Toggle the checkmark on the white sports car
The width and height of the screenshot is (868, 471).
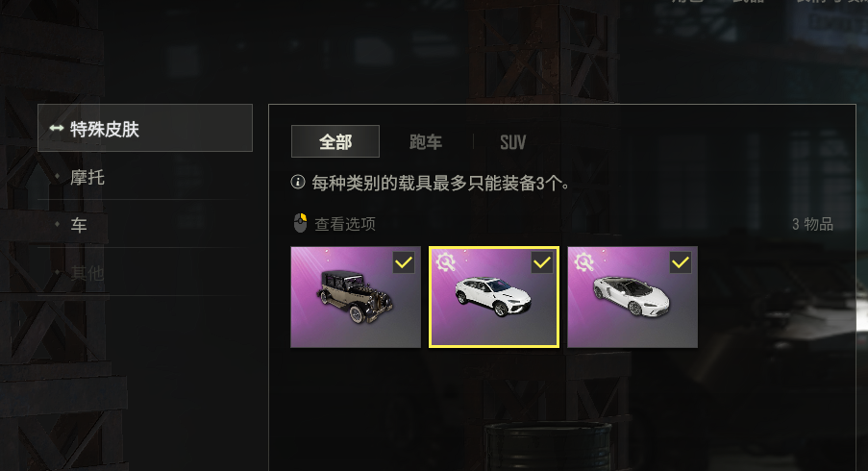click(681, 262)
